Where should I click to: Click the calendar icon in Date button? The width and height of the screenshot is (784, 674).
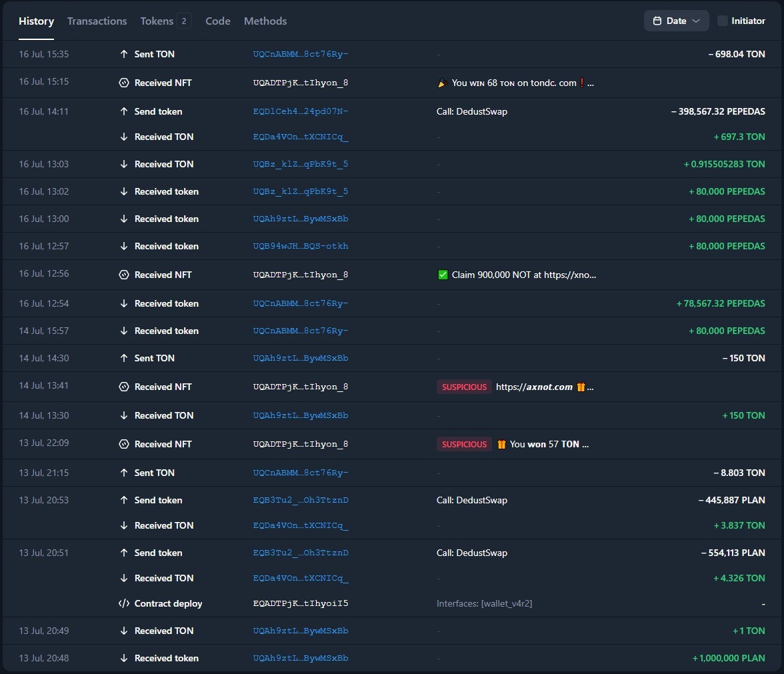point(657,21)
